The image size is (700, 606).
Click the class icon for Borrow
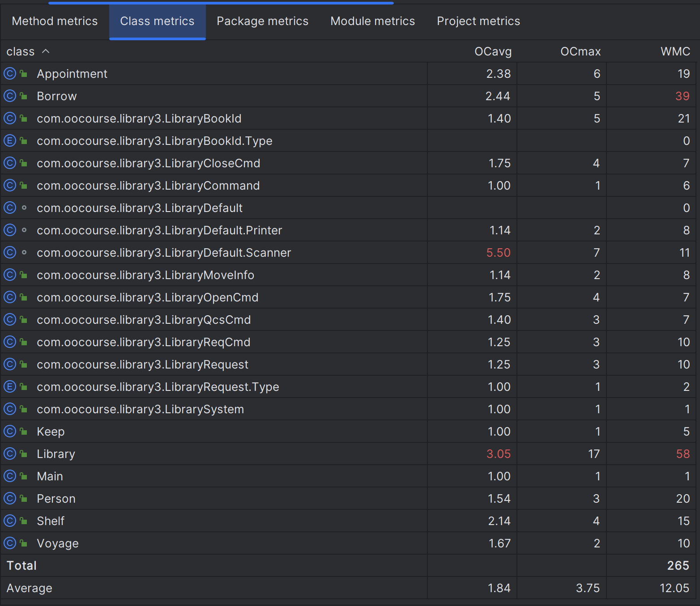pos(10,96)
